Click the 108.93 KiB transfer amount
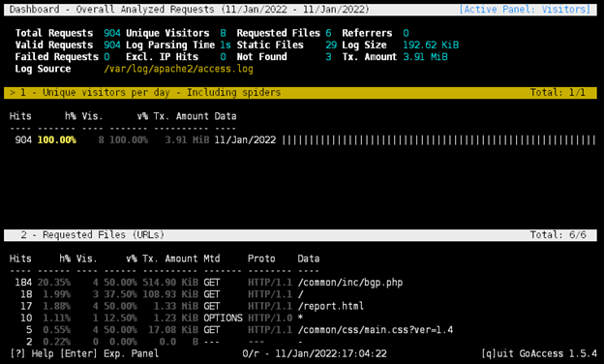Screen dimensions: 604x364 click(x=170, y=294)
